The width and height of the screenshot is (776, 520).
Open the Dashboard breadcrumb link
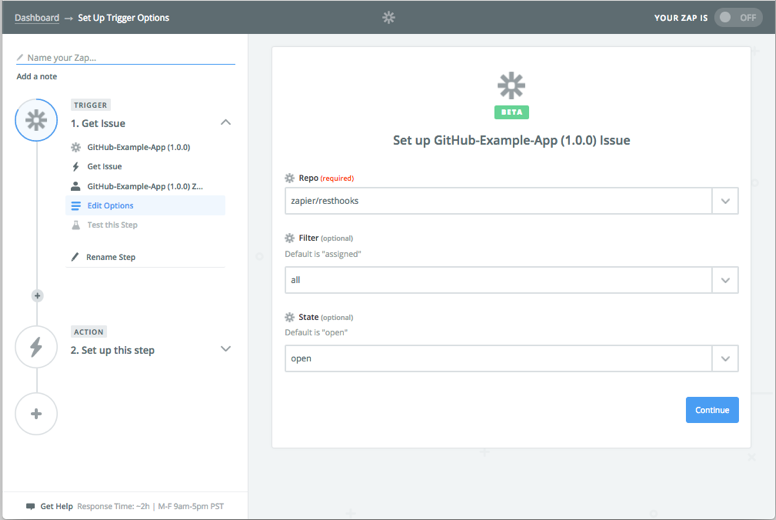coord(37,18)
